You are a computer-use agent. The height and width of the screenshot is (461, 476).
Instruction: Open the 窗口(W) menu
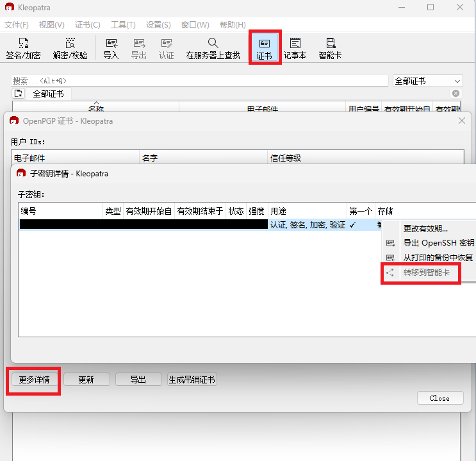(195, 24)
